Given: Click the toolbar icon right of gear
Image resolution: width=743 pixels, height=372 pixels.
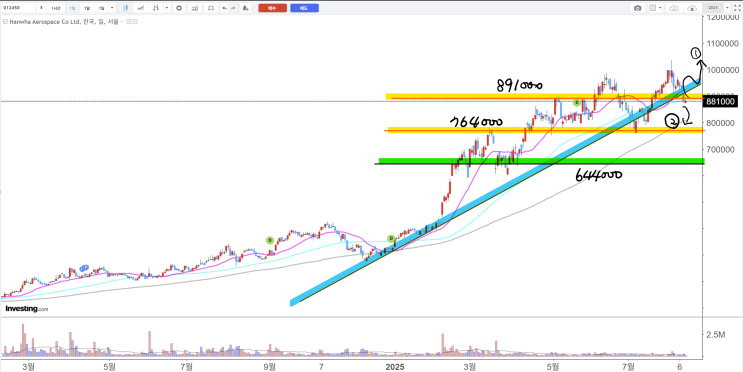Looking at the screenshot, I should coord(194,8).
